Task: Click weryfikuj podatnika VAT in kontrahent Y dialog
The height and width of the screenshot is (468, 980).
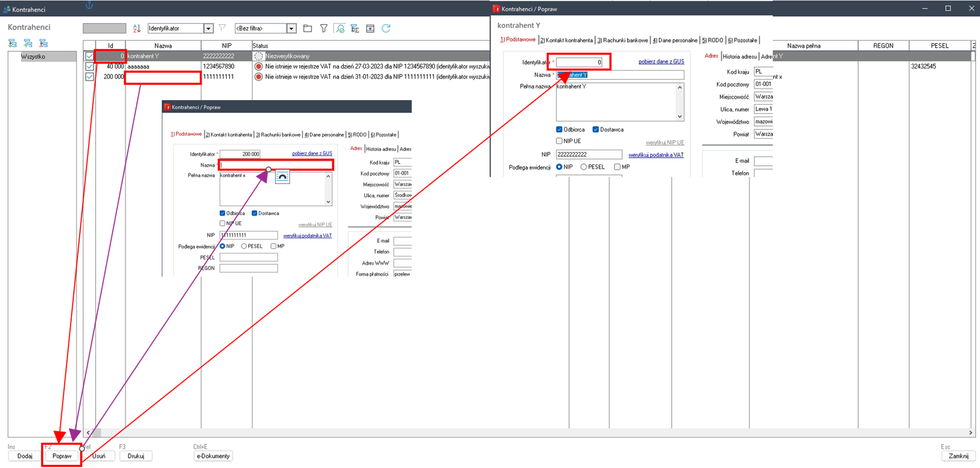Action: pyautogui.click(x=656, y=155)
